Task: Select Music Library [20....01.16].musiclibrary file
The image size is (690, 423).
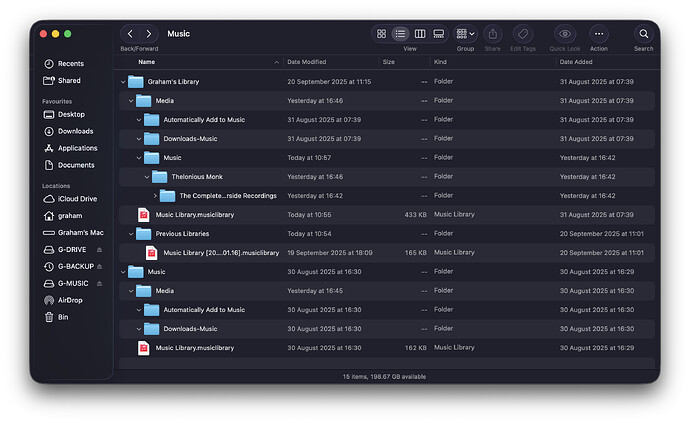Action: 386,253
